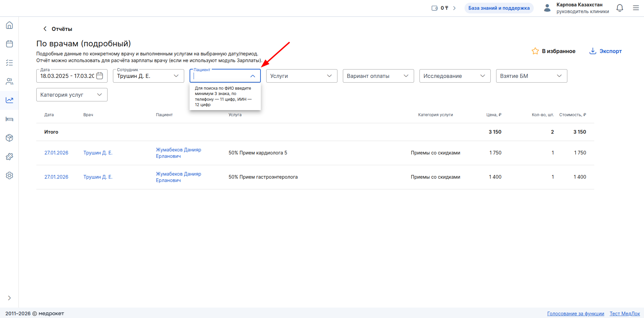This screenshot has height=318, width=644.
Task: Open the settings gear sidebar icon
Action: [x=9, y=176]
